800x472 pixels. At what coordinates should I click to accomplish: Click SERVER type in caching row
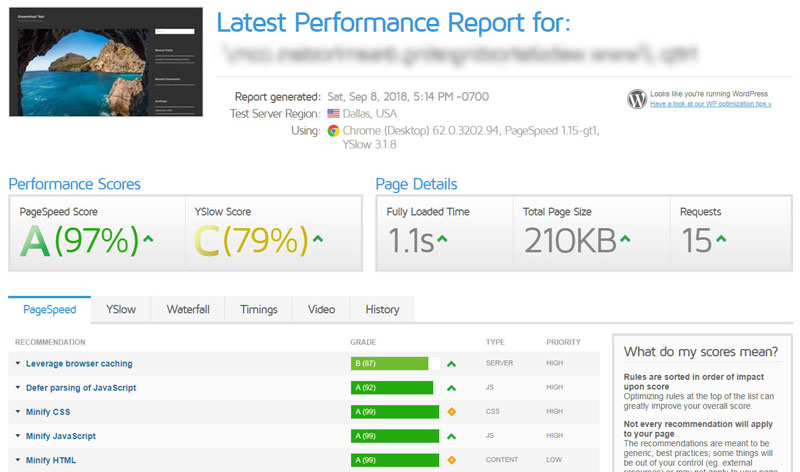point(499,363)
